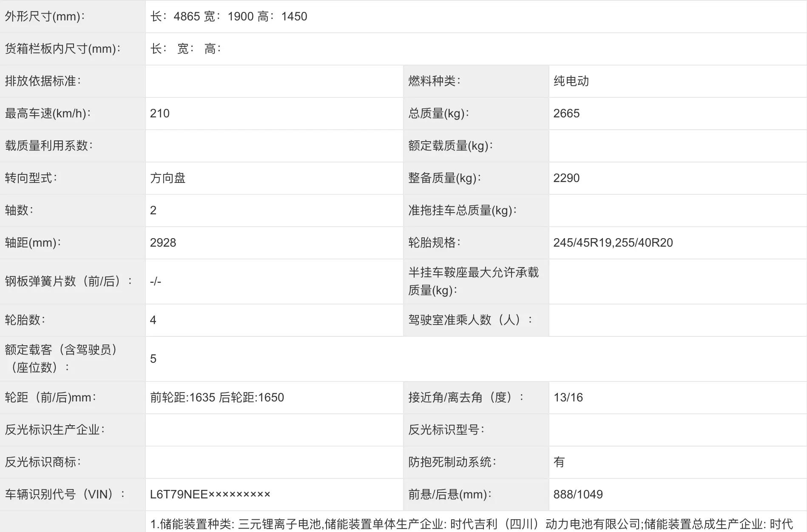Screen dimensions: 807x532
Task: Click the tire spec 245/45R19,255/40R20
Action: pos(613,243)
